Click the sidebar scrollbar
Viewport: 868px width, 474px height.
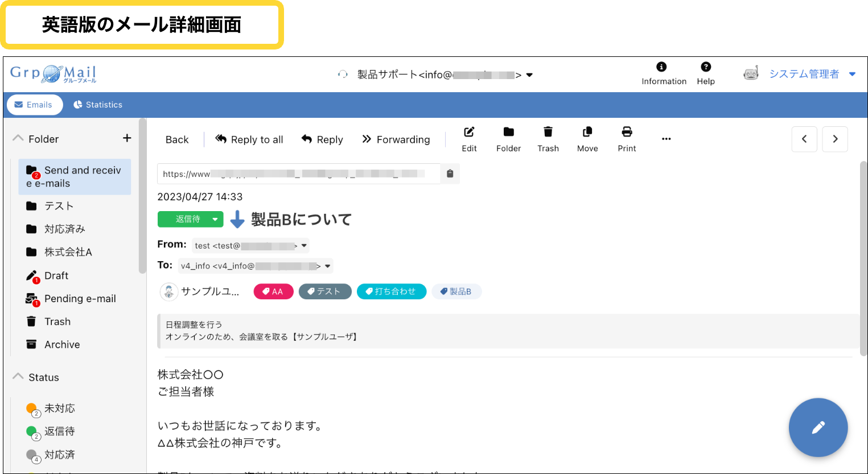(x=142, y=196)
